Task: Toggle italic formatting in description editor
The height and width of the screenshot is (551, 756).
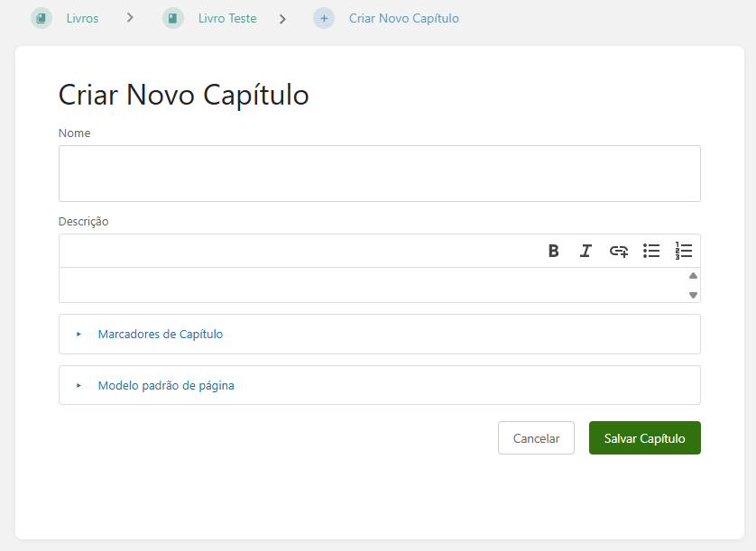Action: coord(585,251)
